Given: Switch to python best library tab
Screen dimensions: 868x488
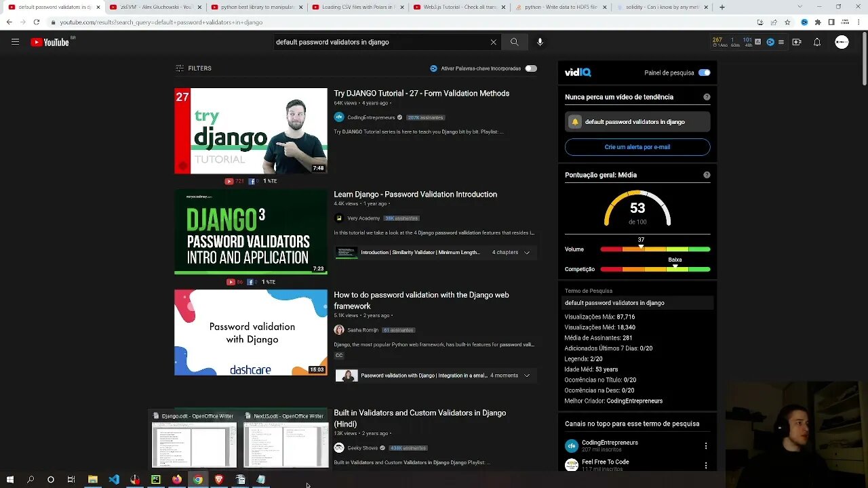Looking at the screenshot, I should [x=255, y=7].
